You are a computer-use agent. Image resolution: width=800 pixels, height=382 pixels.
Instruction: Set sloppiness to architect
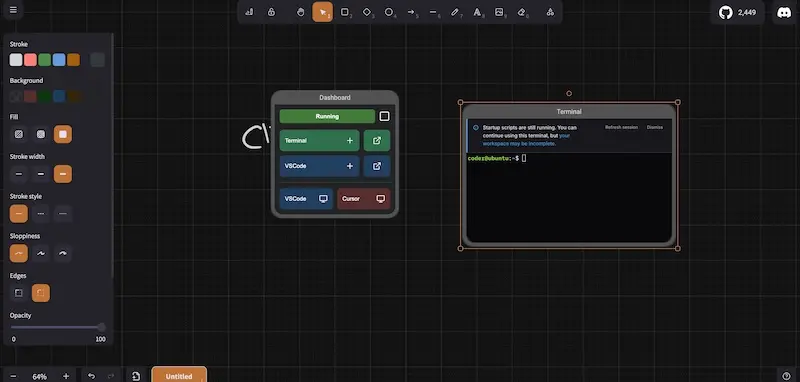tap(19, 253)
